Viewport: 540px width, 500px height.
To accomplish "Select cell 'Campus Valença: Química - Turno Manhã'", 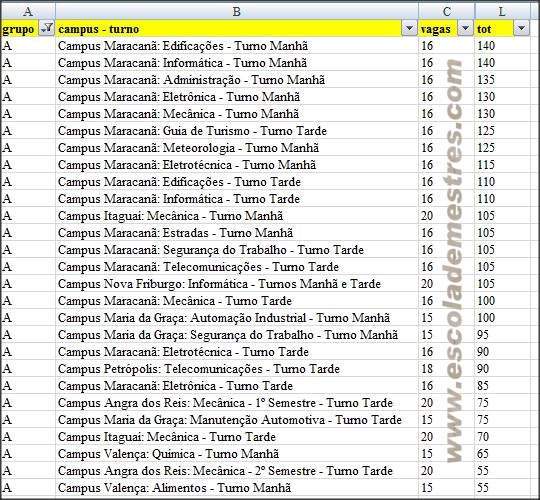I will 237,454.
